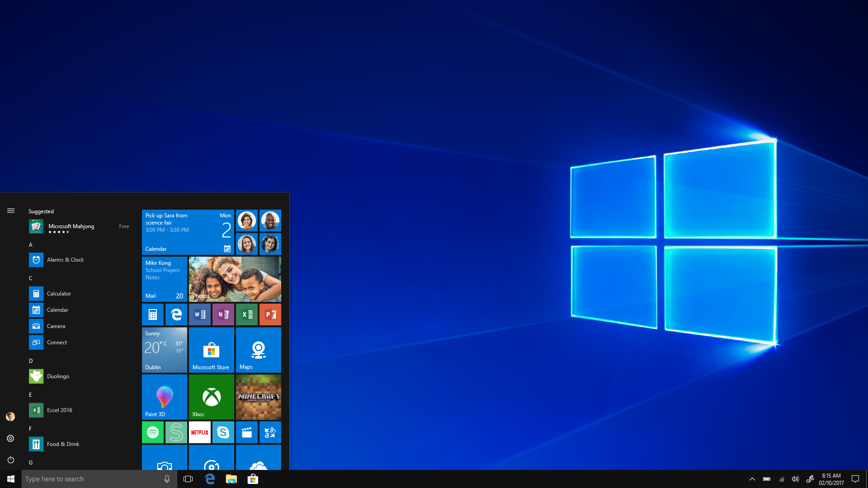Launch Minecraft tile
This screenshot has height=488, width=868.
(259, 397)
